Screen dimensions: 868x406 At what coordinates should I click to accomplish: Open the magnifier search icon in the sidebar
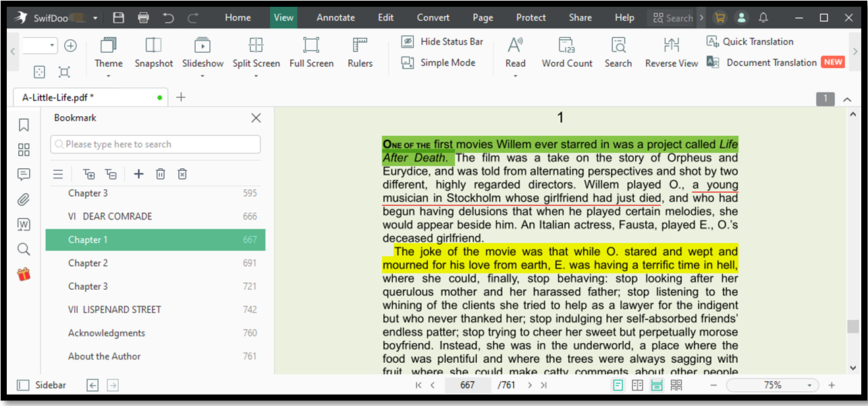tap(24, 249)
